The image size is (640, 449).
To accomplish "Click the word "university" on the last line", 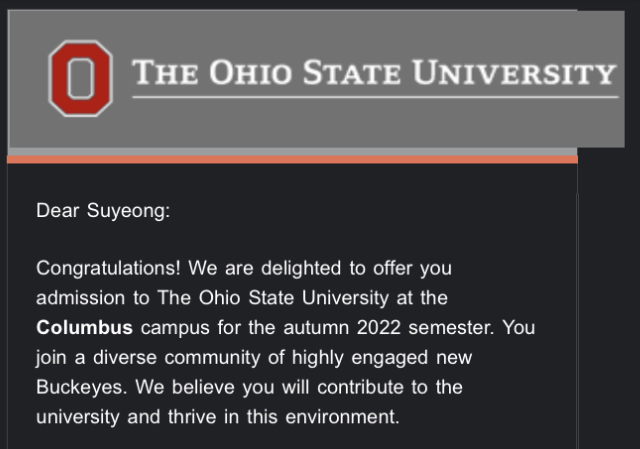I will [x=77, y=415].
